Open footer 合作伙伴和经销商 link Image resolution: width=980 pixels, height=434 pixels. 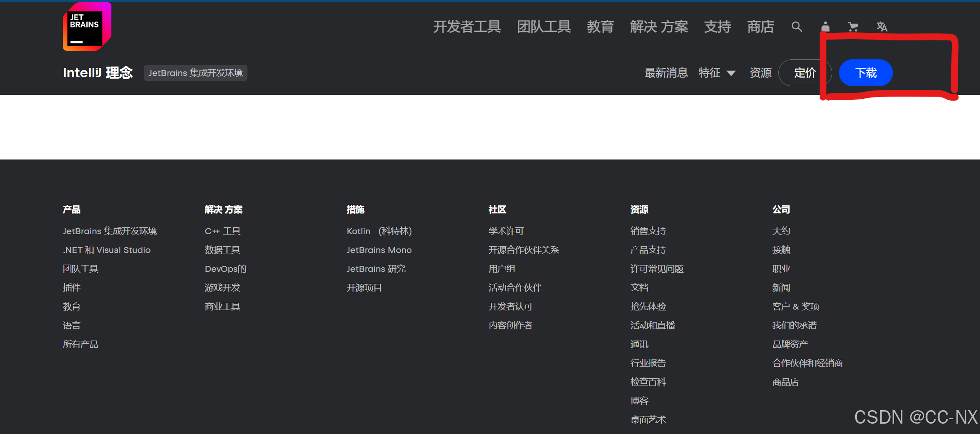tap(808, 363)
